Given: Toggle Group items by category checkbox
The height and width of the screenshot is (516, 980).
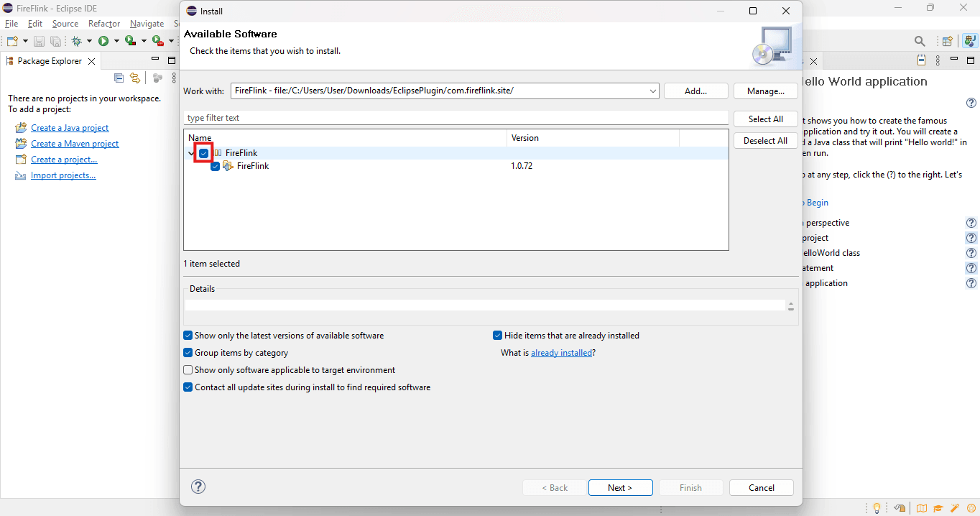Looking at the screenshot, I should pos(188,353).
